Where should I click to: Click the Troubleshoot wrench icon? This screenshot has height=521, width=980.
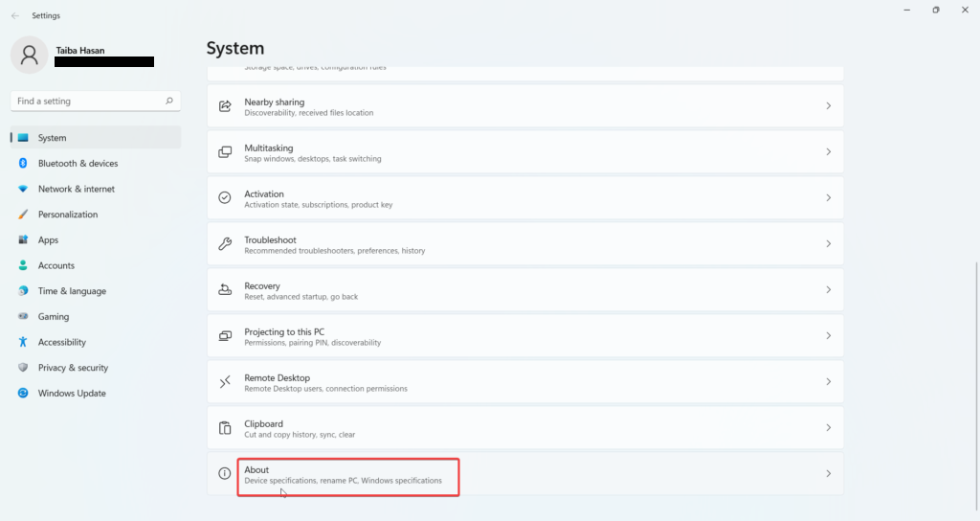coord(225,244)
